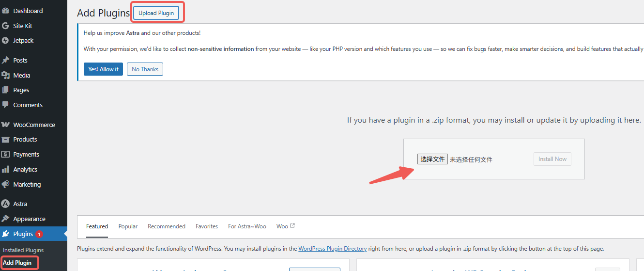Click the Media library icon
Viewport: 644px width, 271px height.
[x=6, y=75]
